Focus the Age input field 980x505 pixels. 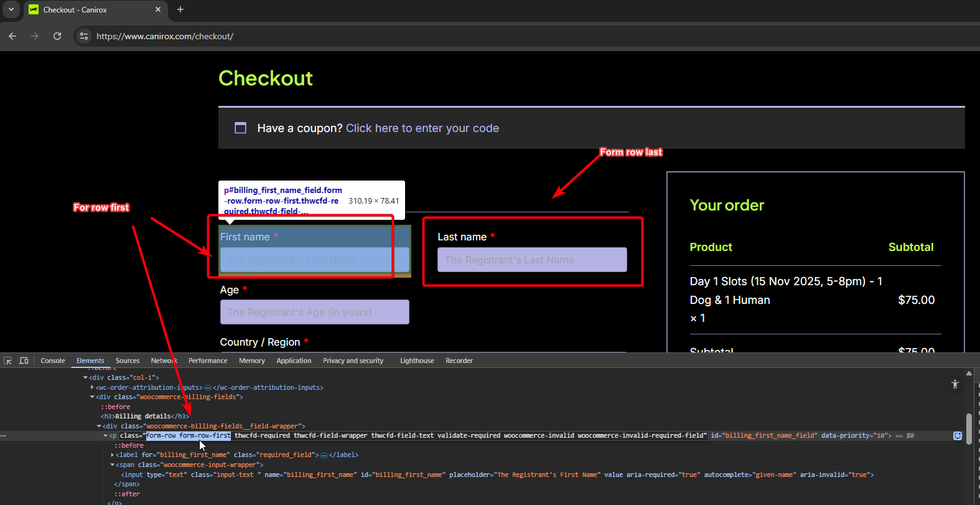click(x=314, y=312)
